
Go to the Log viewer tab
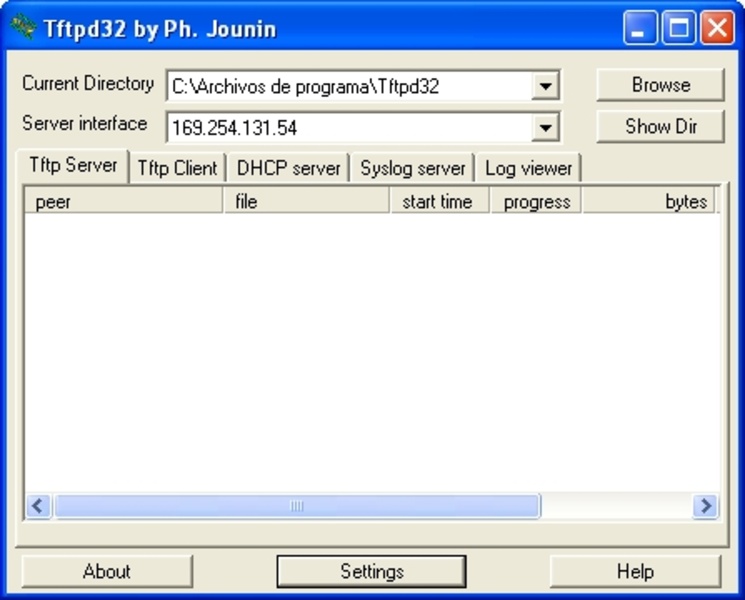click(528, 168)
